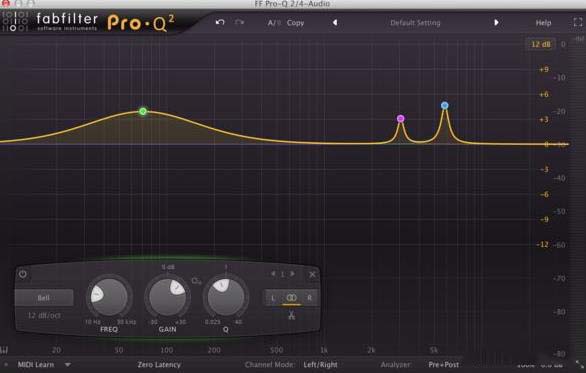
Task: Click the Zero Latency processing mode
Action: pos(159,364)
